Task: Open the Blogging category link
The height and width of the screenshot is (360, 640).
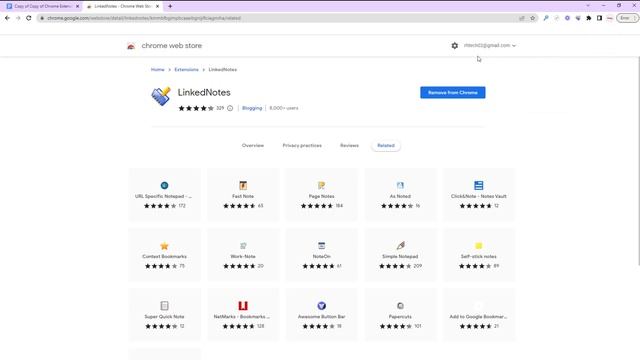Action: [x=252, y=108]
